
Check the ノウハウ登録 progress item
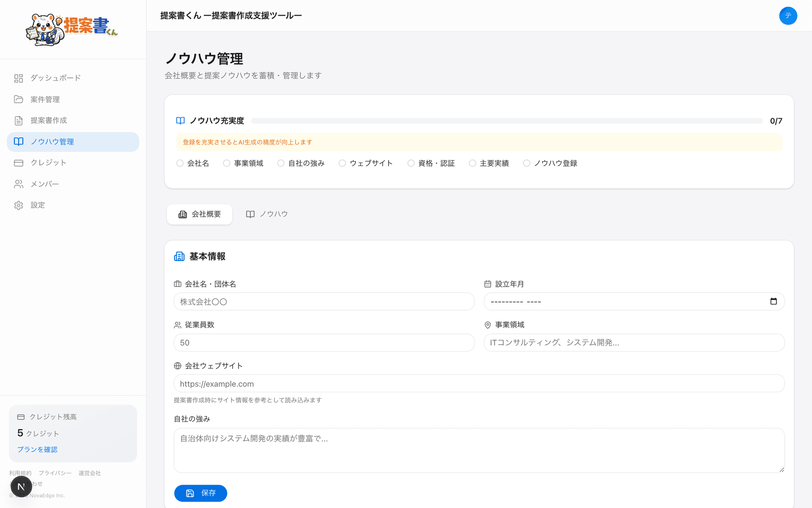(527, 163)
